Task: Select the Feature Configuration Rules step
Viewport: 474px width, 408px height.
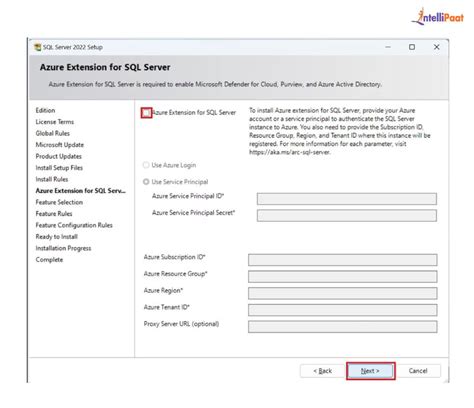Action: [x=74, y=225]
